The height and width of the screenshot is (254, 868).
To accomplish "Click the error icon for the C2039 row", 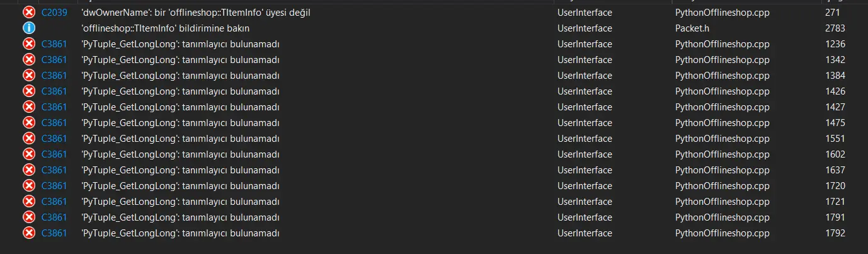I will (29, 13).
